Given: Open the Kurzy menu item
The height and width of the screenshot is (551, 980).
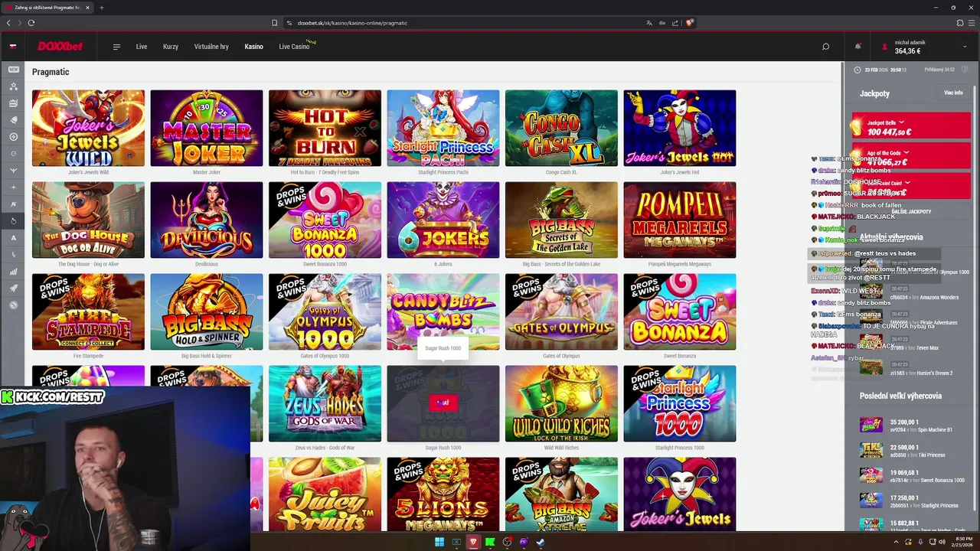Looking at the screenshot, I should [x=171, y=47].
